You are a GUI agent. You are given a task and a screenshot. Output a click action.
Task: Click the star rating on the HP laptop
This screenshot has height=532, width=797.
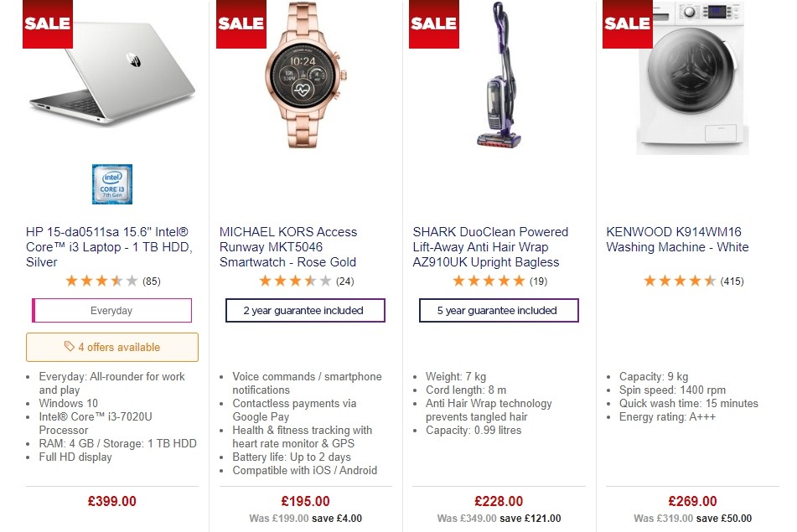pos(101,281)
